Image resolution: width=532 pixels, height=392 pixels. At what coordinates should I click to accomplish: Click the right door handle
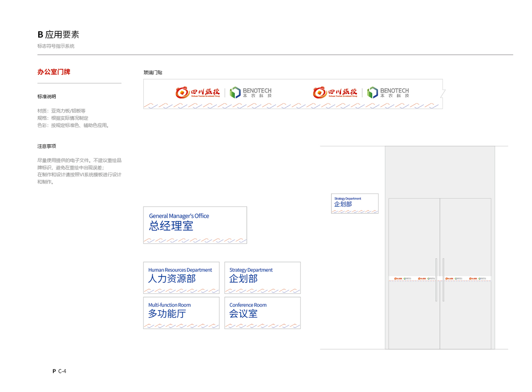444,280
